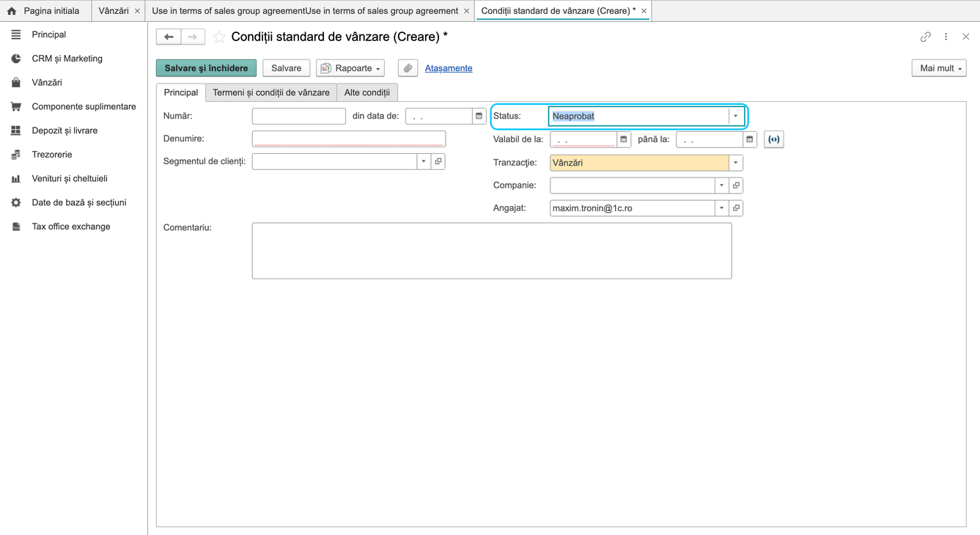Open the Atașamente link
The width and height of the screenshot is (980, 535).
click(449, 68)
